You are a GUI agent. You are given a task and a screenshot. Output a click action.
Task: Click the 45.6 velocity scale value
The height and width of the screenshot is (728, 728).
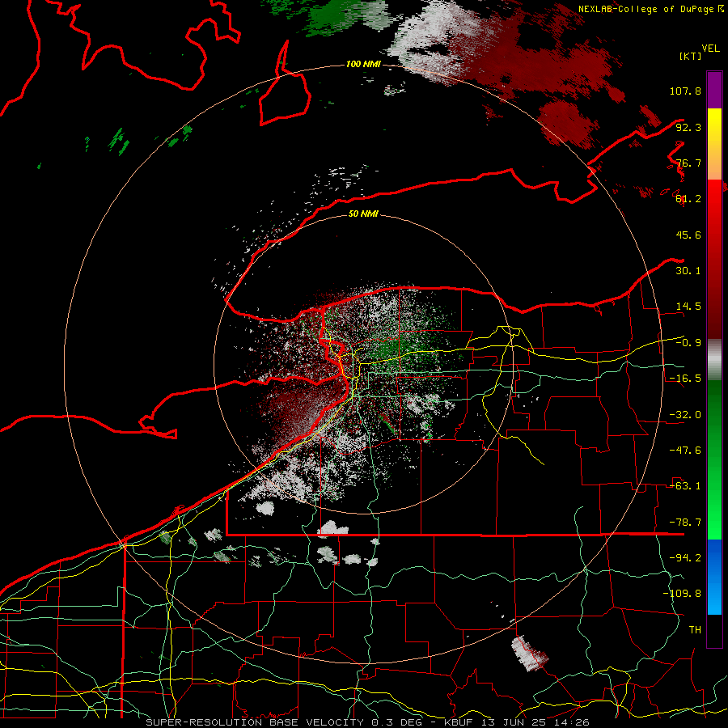[688, 235]
